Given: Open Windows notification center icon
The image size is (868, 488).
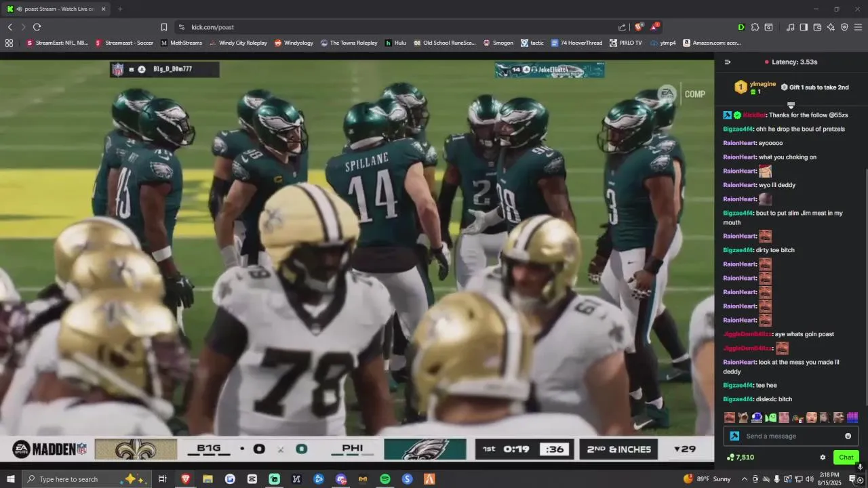Looking at the screenshot, I should pos(852,479).
